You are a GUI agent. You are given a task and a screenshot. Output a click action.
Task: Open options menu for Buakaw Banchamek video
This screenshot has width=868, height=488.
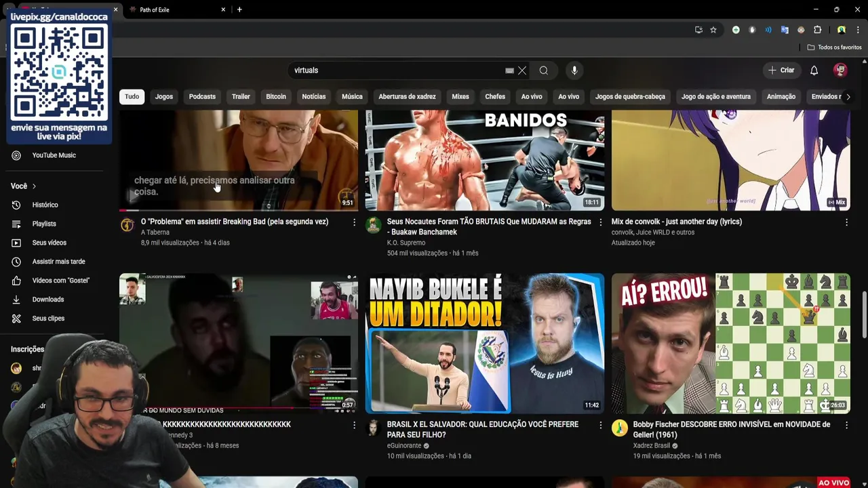(x=600, y=222)
